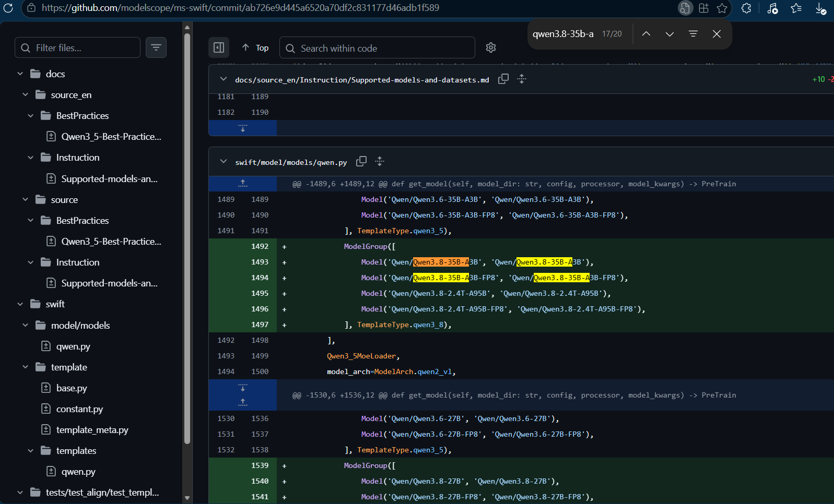Select the browser address bar URL
This screenshot has width=834, height=504.
pos(240,8)
